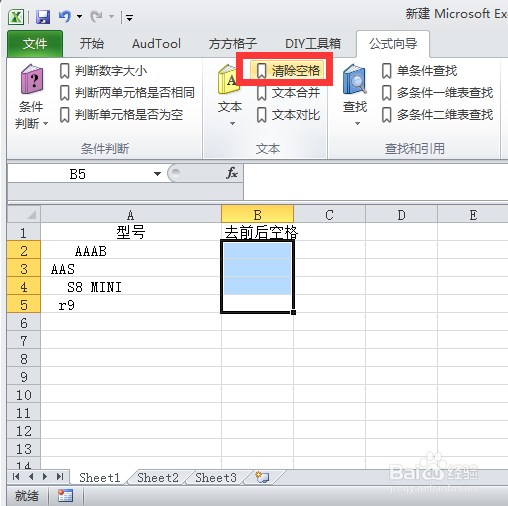Click the 文本合并 command
Screen dimensions: 508x506
[x=288, y=93]
